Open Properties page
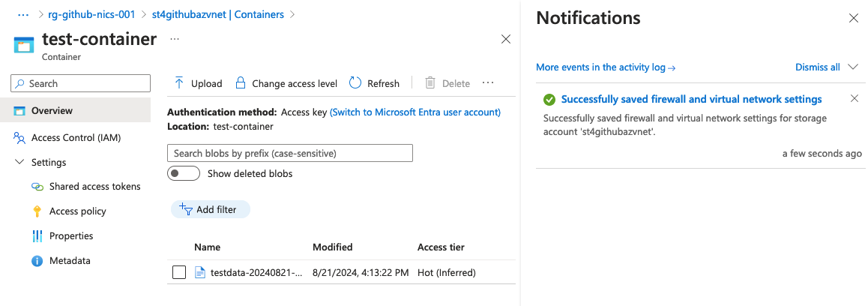Viewport: 868px width, 306px height. click(x=71, y=235)
